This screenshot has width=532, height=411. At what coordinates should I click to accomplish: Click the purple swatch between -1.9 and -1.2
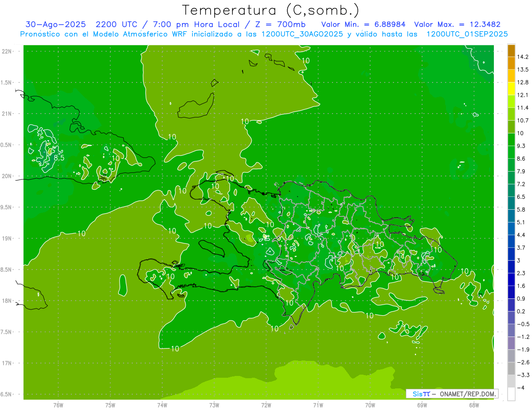(511, 343)
